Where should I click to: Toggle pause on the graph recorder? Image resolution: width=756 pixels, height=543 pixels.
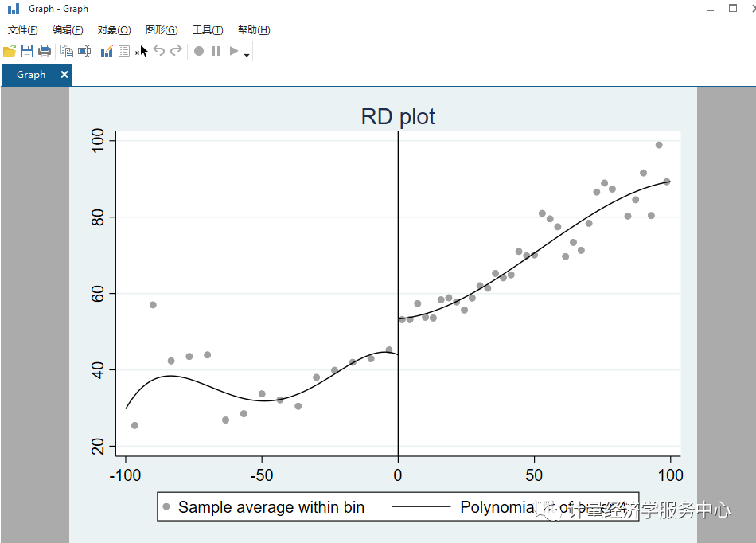(x=216, y=50)
